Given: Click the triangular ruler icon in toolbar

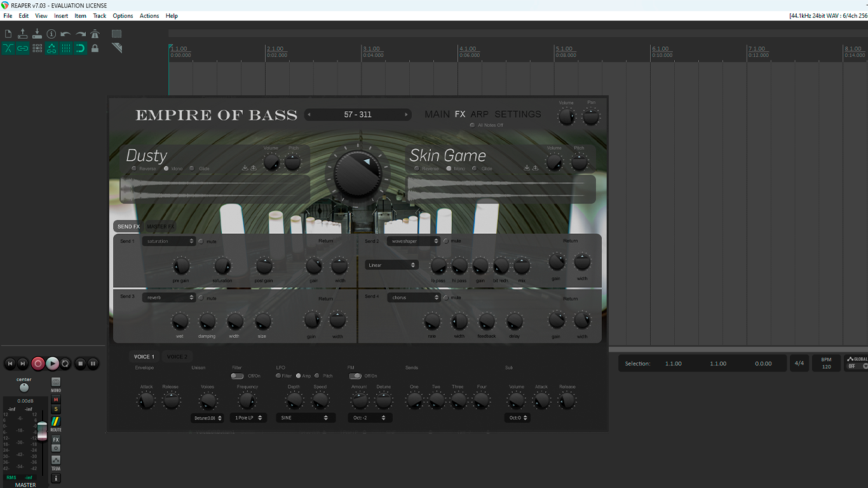Looking at the screenshot, I should (x=117, y=48).
